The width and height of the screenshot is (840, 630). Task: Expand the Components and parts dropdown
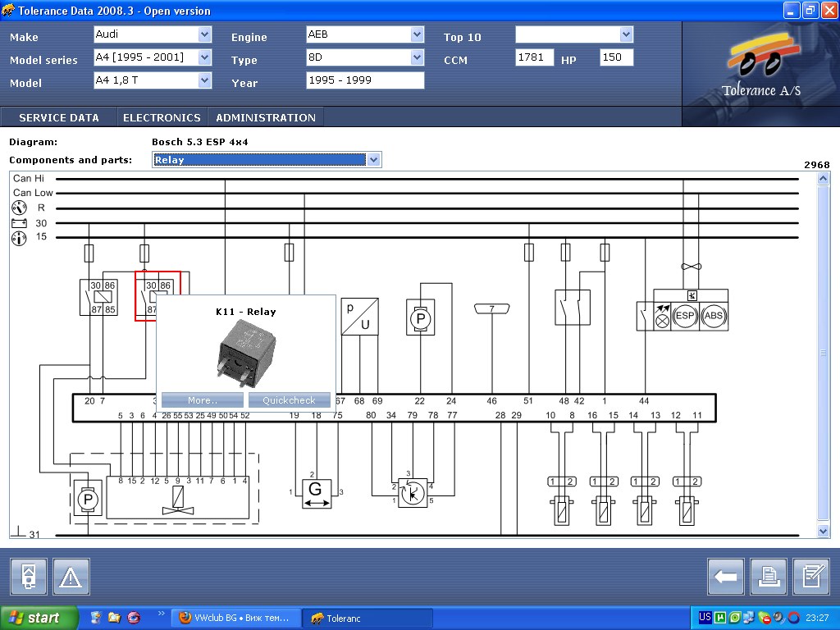coord(374,160)
